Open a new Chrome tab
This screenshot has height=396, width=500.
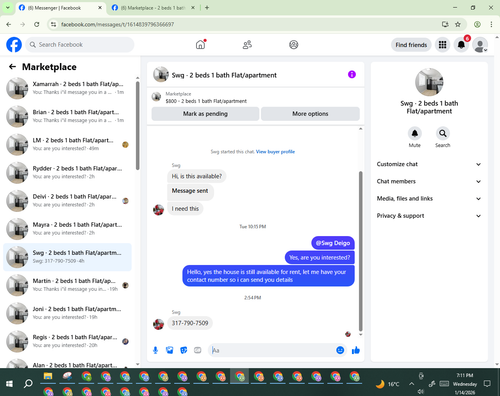207,8
